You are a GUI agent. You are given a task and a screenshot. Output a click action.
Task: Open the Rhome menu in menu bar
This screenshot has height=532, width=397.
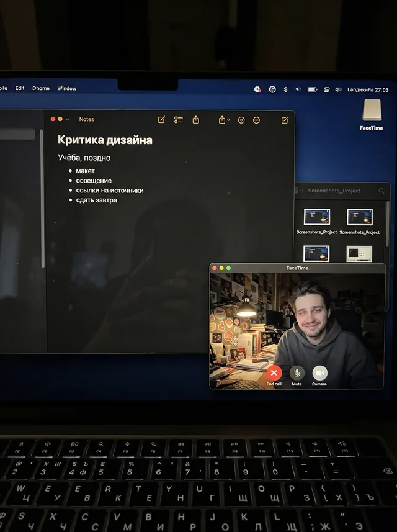click(41, 88)
